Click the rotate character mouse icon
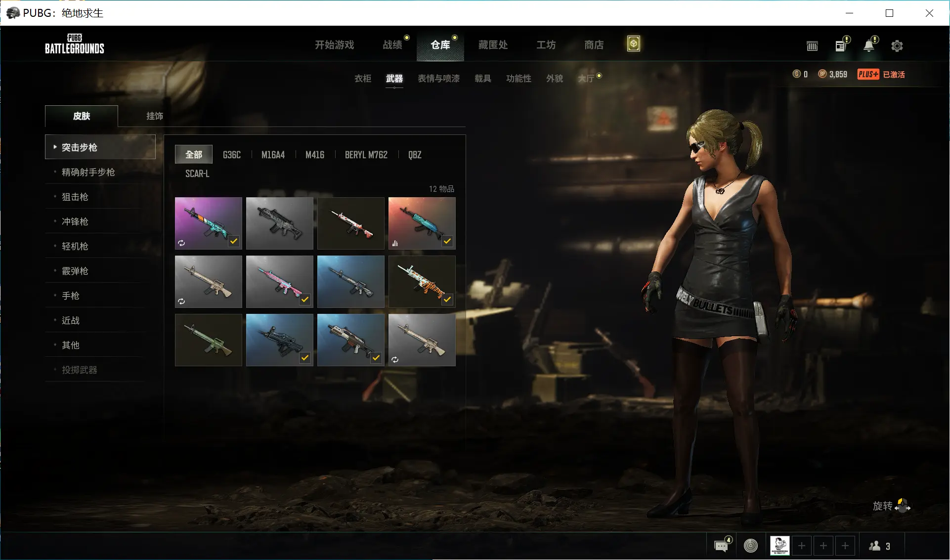Screen dimensions: 950x560 pyautogui.click(x=903, y=506)
